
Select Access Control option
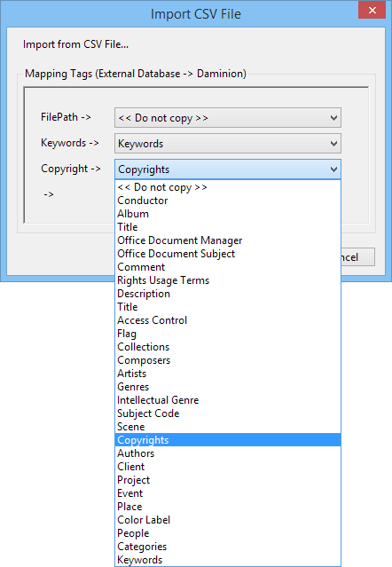[228, 320]
